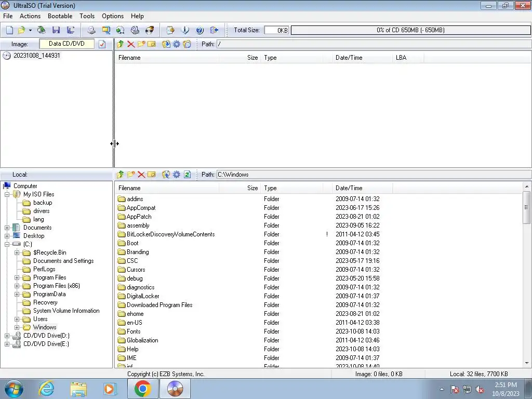This screenshot has height=399, width=532.
Task: Click the local Path field showing C:\Windows
Action: pyautogui.click(x=374, y=175)
